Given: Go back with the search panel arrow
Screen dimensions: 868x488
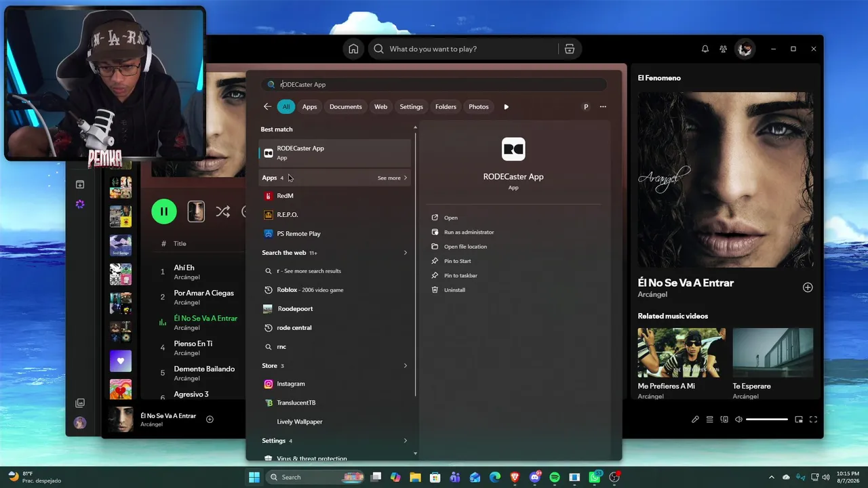Looking at the screenshot, I should pyautogui.click(x=267, y=106).
